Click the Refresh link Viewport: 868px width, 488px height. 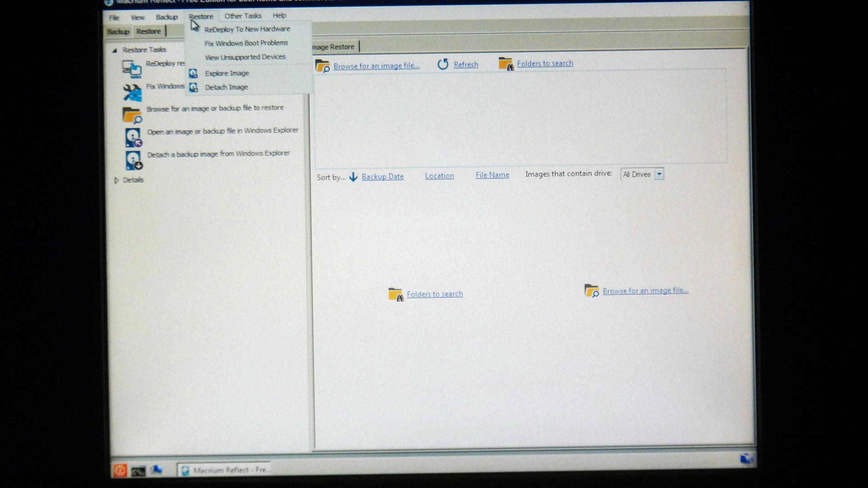[466, 65]
